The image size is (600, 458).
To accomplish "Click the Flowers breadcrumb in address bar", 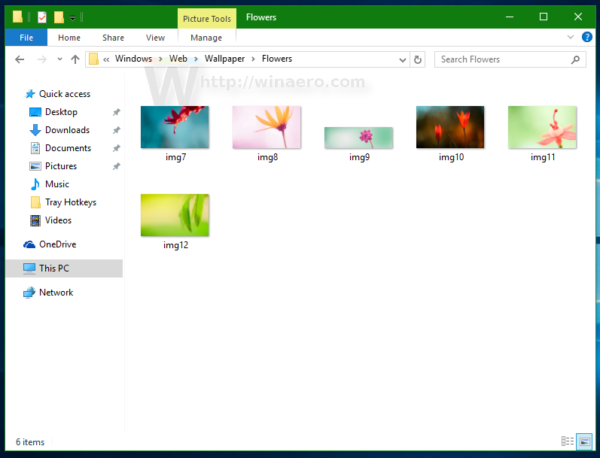I will (277, 59).
